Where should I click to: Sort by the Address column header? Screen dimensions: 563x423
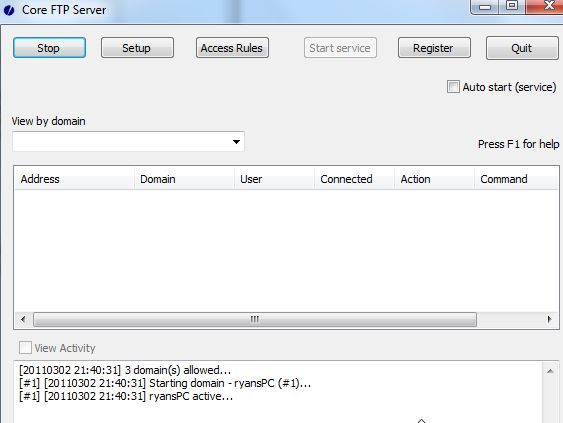pos(74,179)
